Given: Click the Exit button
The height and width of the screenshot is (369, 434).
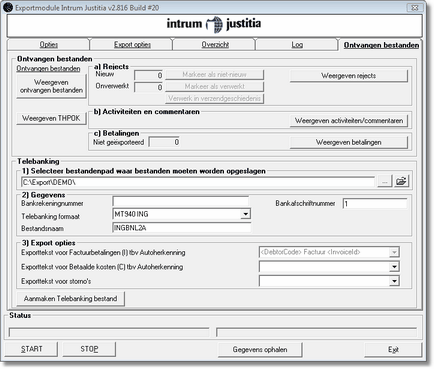Looking at the screenshot, I should [393, 350].
